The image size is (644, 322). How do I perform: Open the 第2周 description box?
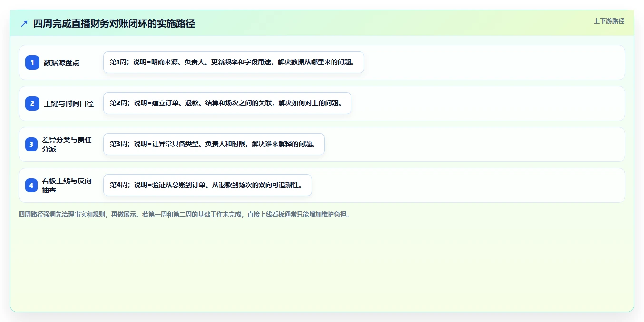click(227, 103)
